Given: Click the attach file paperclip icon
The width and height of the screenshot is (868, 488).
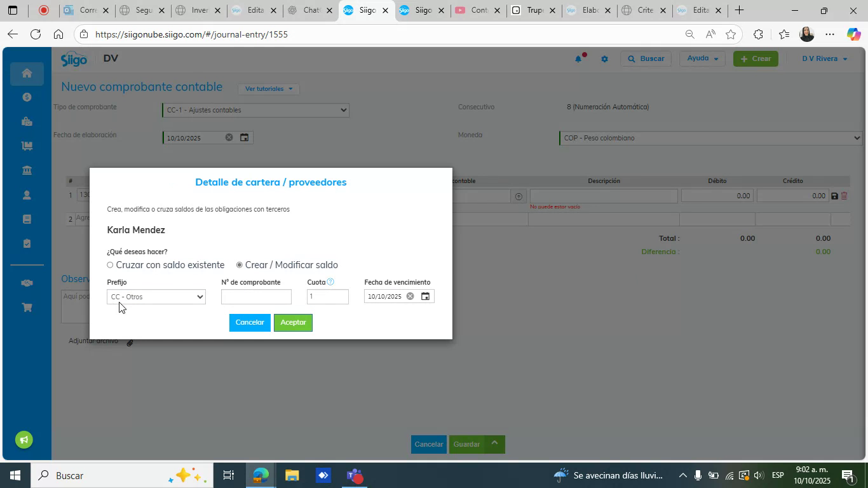Looking at the screenshot, I should [x=130, y=342].
